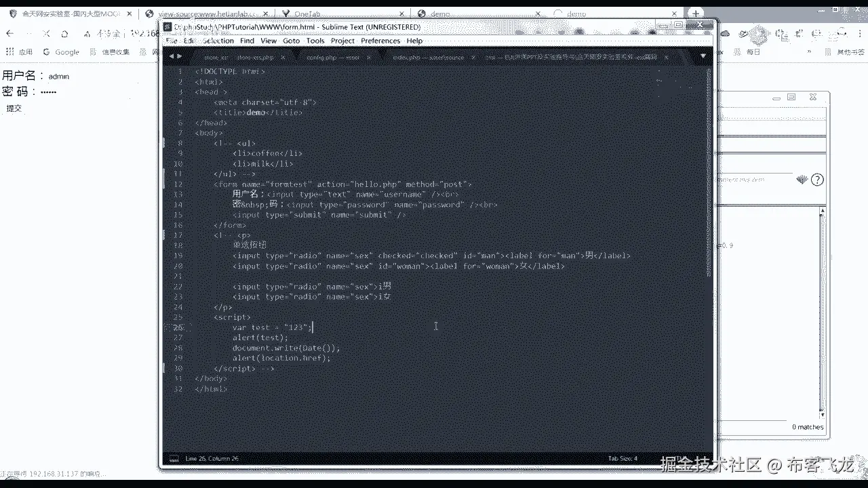This screenshot has width=868, height=488.
Task: Click the alert(location.href); code line
Action: [x=281, y=358]
